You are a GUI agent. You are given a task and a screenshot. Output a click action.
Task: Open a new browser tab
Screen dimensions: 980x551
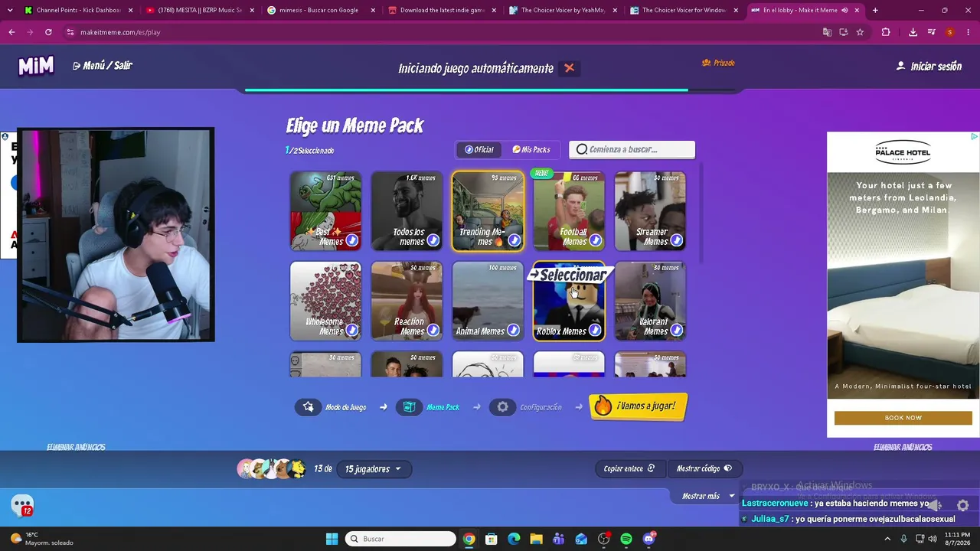click(875, 11)
